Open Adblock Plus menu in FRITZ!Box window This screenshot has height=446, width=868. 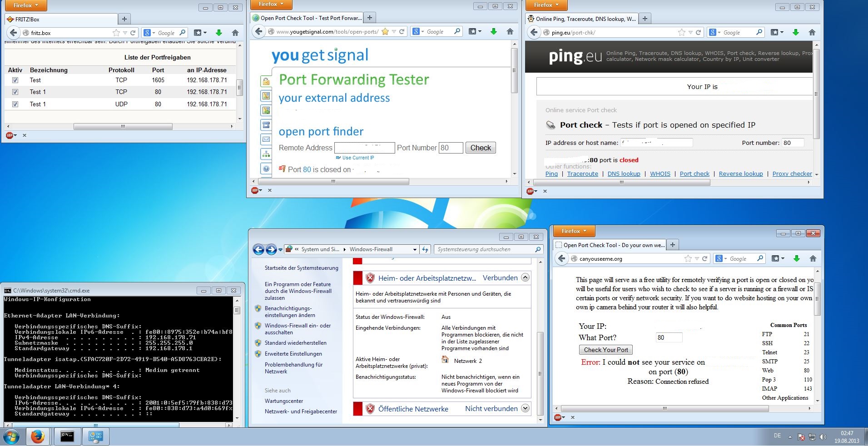pos(11,135)
